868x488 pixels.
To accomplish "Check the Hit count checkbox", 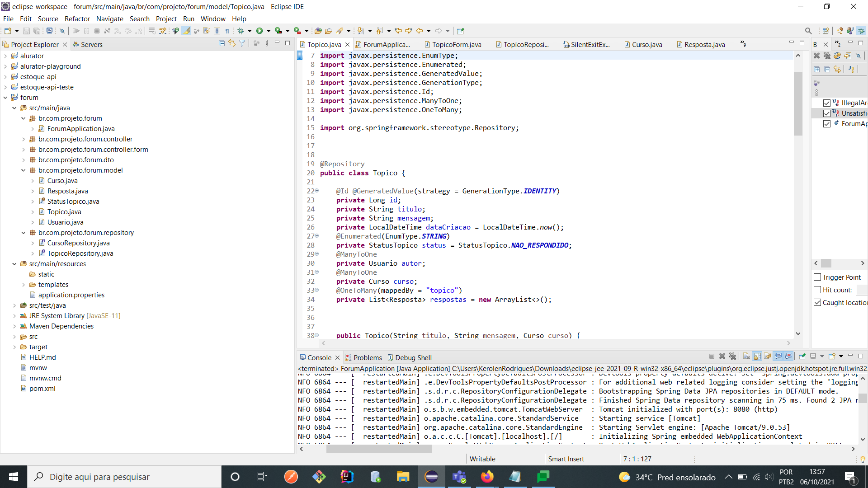I will 817,290.
